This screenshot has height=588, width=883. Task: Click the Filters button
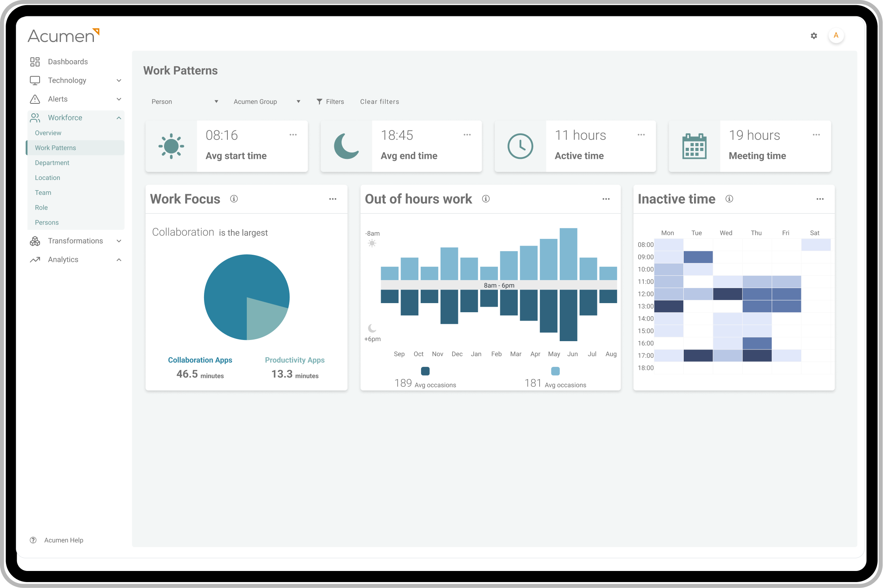coord(330,102)
